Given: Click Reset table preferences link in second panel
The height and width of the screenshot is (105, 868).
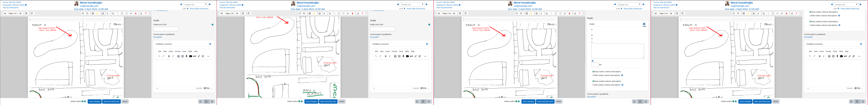Looking at the screenshot, I should (x=416, y=9).
